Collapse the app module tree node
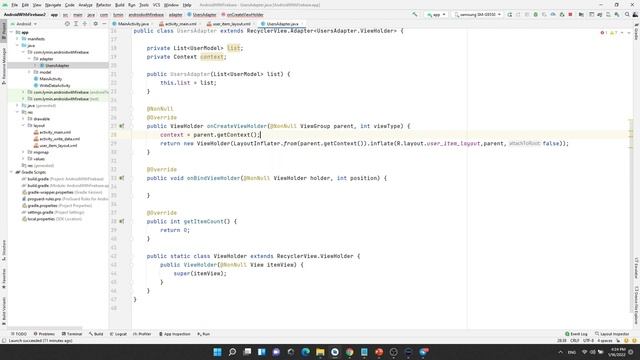Viewport: 640px width, 360px height. click(12, 32)
